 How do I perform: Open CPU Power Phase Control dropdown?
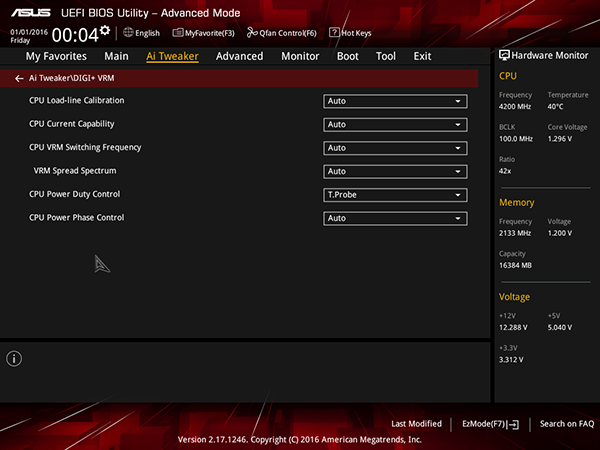pos(395,218)
